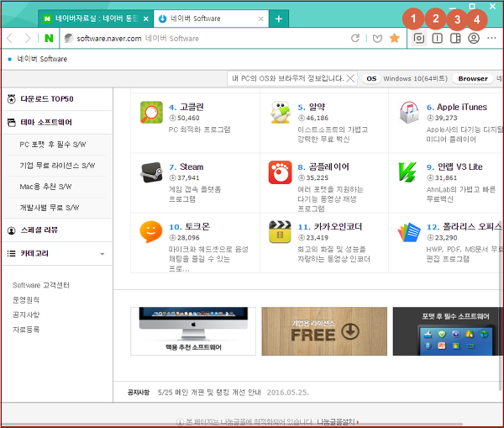
Task: Click the browser forward arrow
Action: point(28,39)
